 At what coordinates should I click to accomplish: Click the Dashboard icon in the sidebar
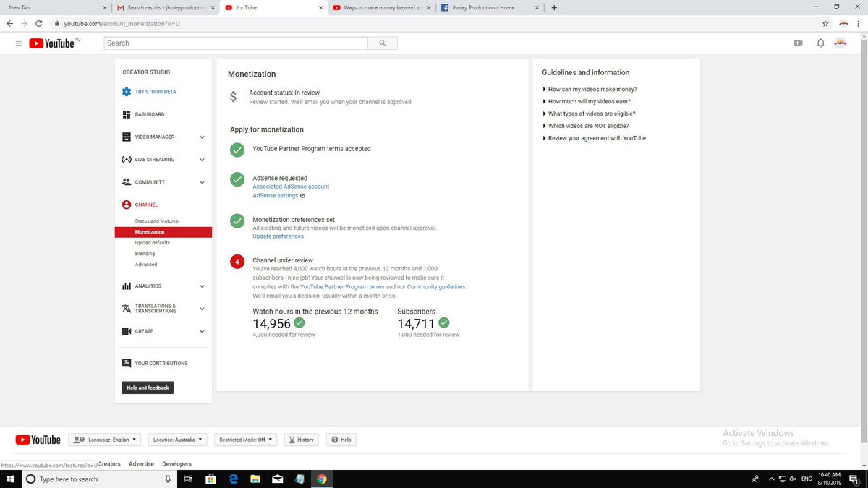tap(127, 114)
